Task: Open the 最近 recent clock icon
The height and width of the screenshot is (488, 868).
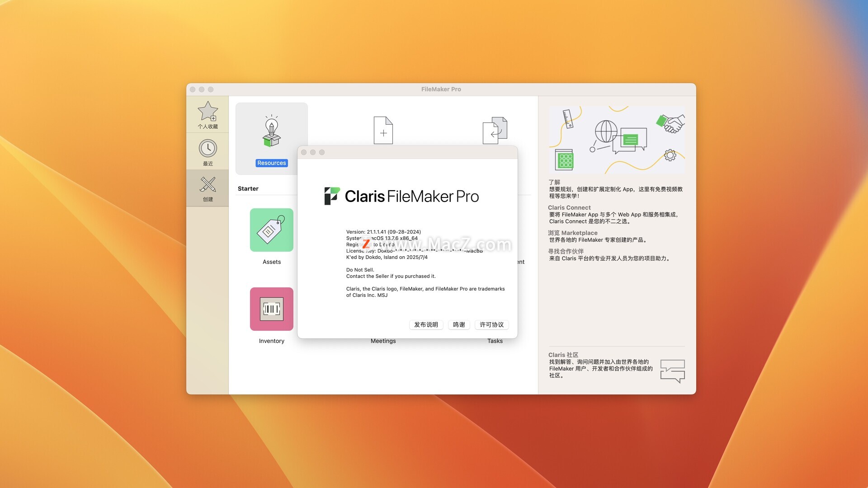Action: click(208, 148)
